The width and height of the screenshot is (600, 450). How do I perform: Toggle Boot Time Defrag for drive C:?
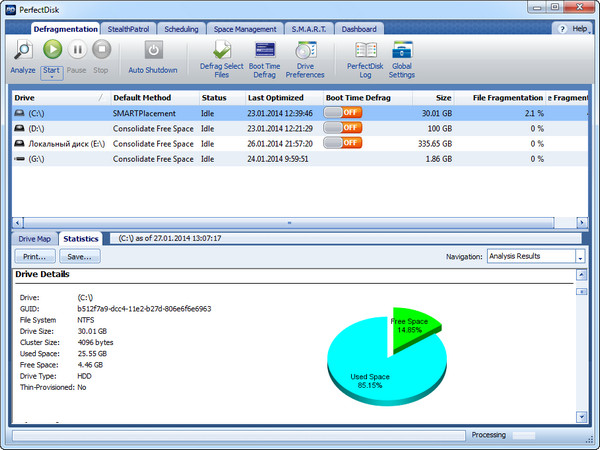click(x=343, y=113)
